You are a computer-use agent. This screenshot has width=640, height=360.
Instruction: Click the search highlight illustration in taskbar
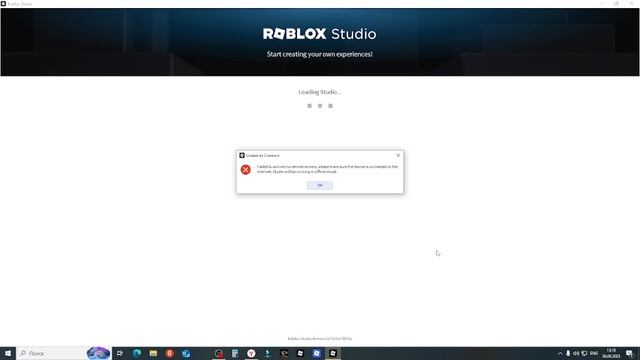(98, 353)
